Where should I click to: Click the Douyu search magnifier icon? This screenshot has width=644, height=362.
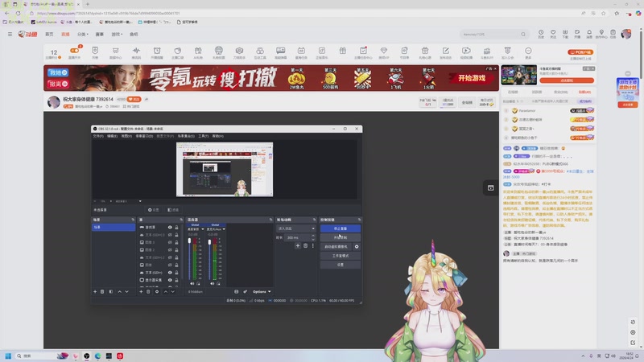click(522, 35)
